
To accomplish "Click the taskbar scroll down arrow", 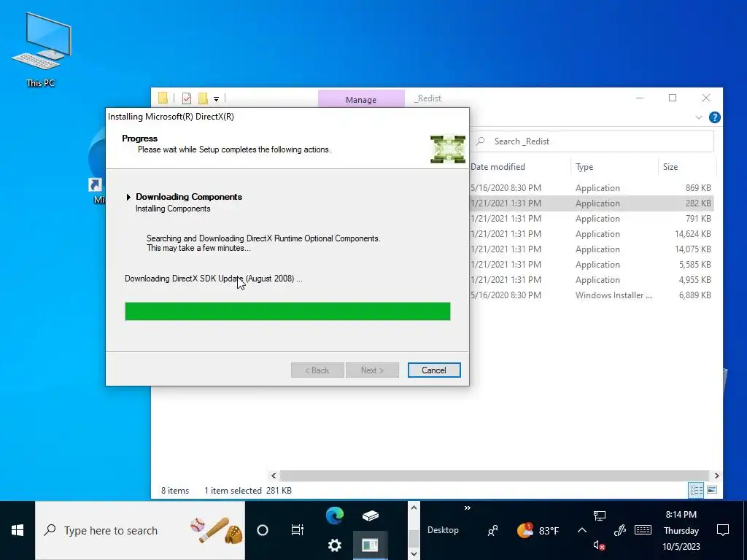I will [x=414, y=554].
